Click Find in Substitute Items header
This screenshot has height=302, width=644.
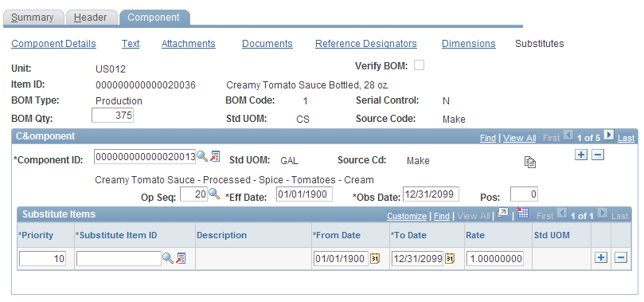442,216
